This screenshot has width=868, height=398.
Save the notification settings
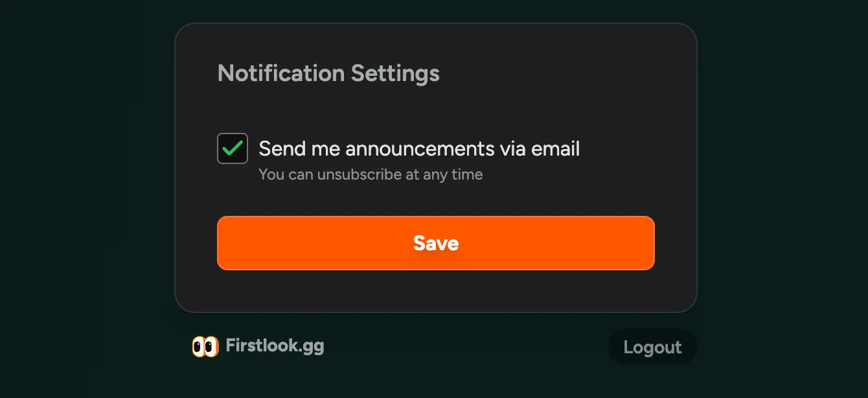click(435, 242)
